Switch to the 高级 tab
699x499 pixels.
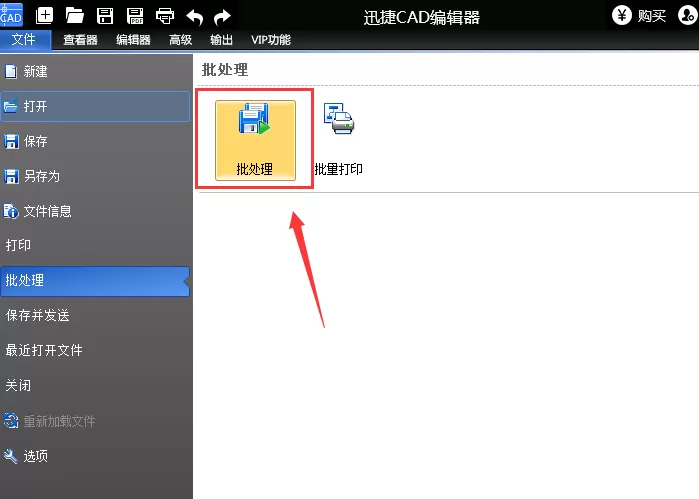(181, 40)
